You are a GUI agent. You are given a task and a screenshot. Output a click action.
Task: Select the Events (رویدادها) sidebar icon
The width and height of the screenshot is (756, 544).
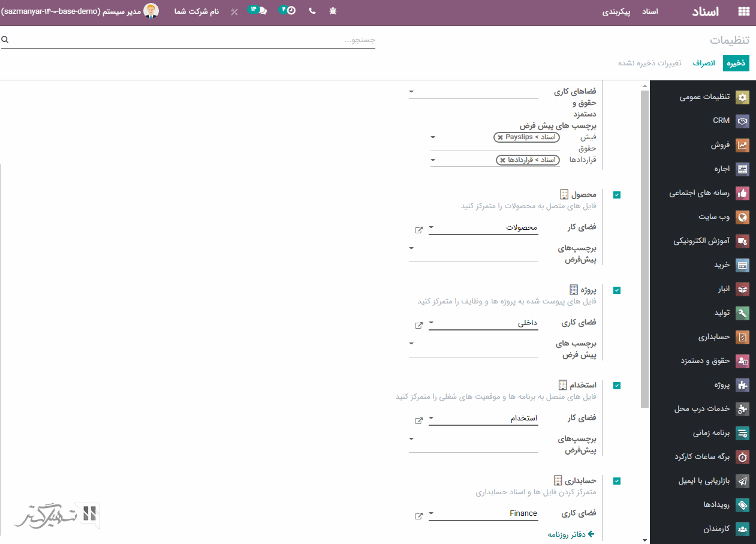pyautogui.click(x=743, y=505)
